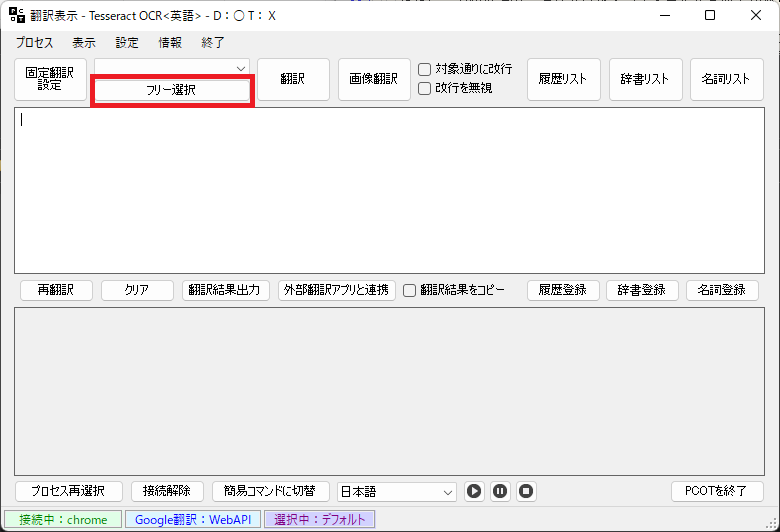Click 簡易コマンドに切替 button
The height and width of the screenshot is (532, 780).
click(x=271, y=491)
